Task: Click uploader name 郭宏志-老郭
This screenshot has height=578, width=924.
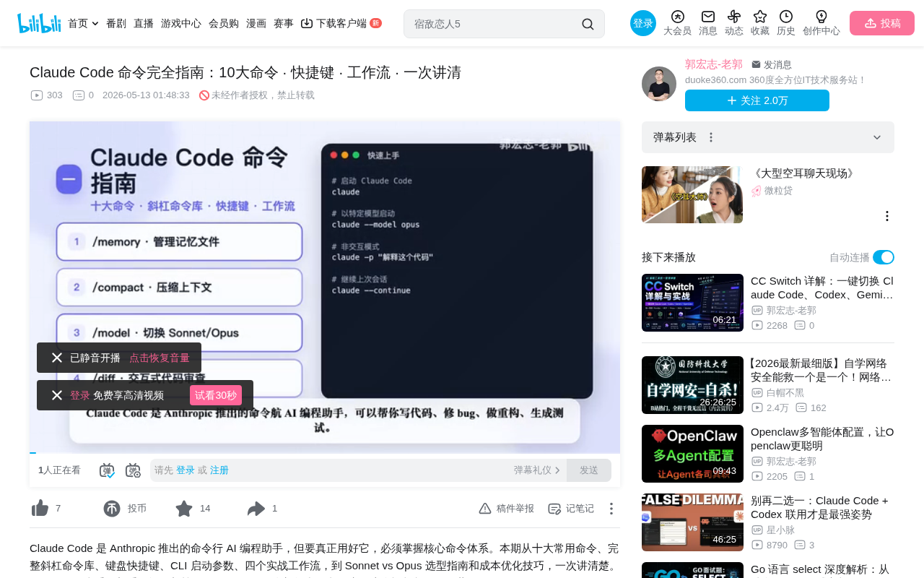Action: 714,64
